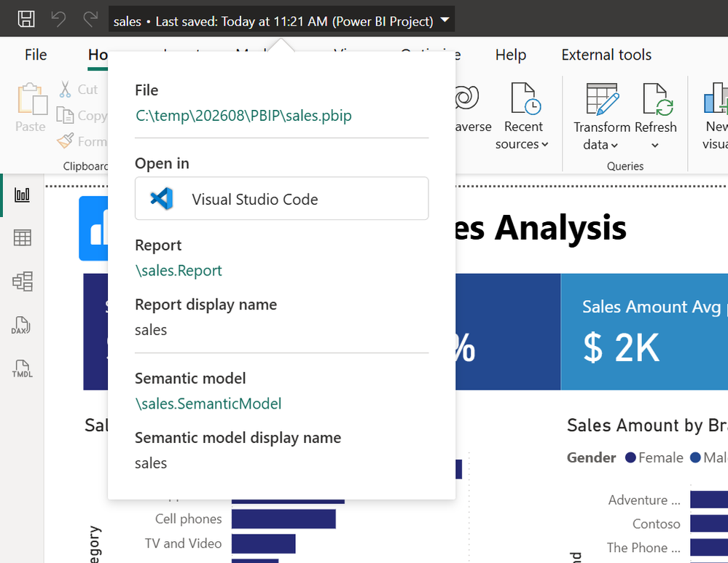Click the \sales.SemanticModel folder link
This screenshot has width=728, height=563.
click(x=208, y=403)
